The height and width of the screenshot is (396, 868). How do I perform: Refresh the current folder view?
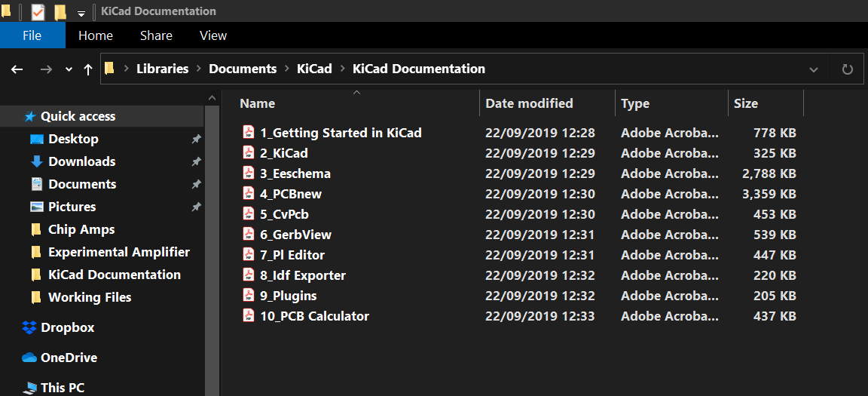tap(847, 69)
